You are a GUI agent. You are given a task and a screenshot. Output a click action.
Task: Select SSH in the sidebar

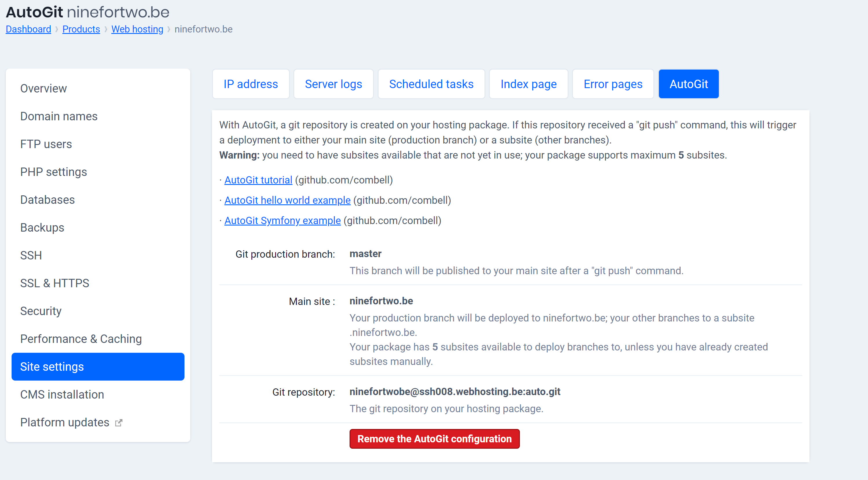click(98, 255)
